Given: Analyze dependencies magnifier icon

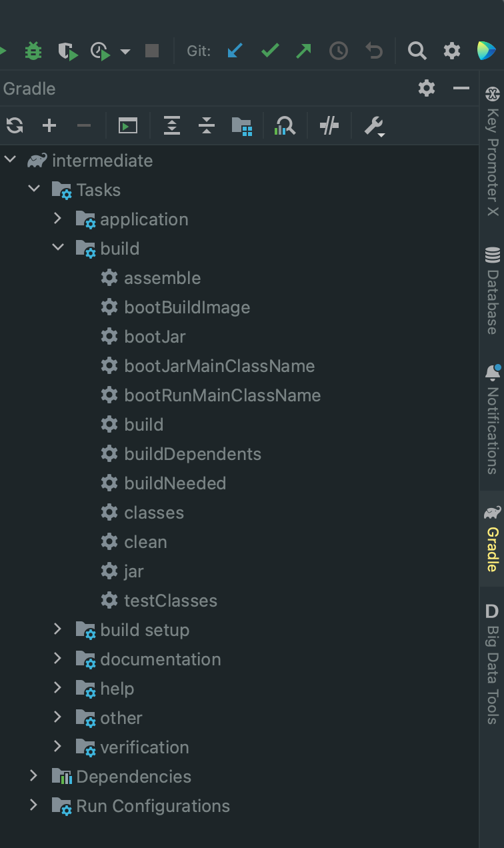Looking at the screenshot, I should coord(285,125).
